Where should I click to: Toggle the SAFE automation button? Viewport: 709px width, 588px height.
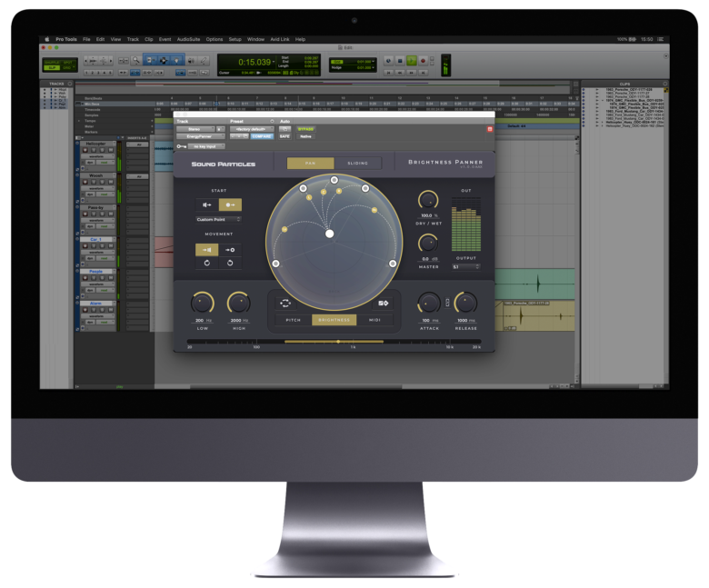285,136
